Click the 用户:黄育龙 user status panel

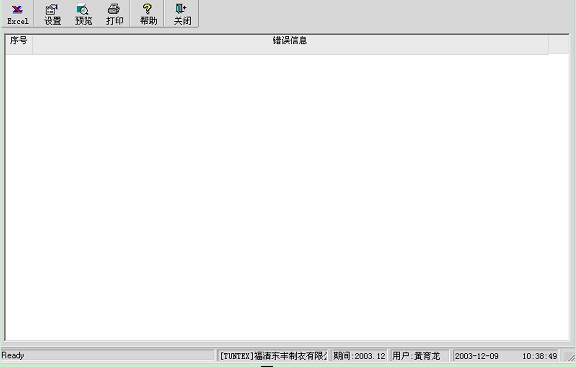click(419, 356)
